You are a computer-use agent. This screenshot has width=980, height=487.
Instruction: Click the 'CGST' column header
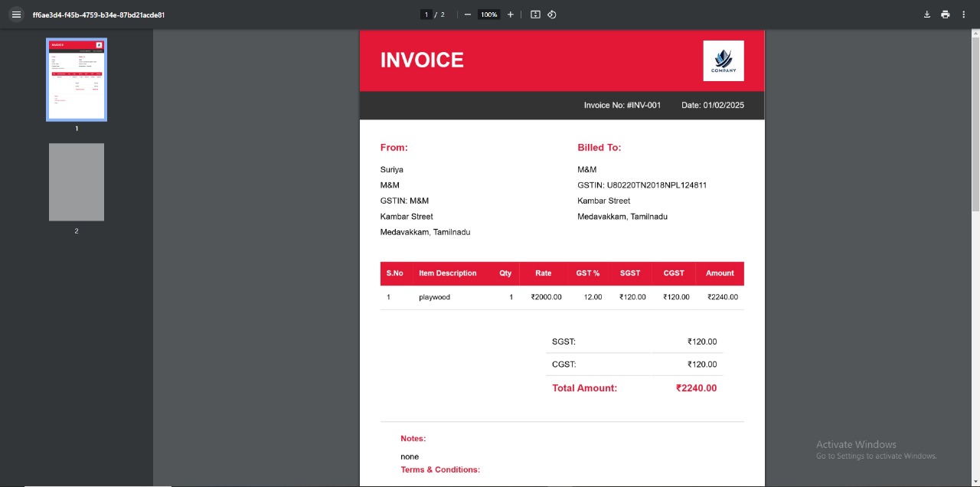tap(674, 273)
